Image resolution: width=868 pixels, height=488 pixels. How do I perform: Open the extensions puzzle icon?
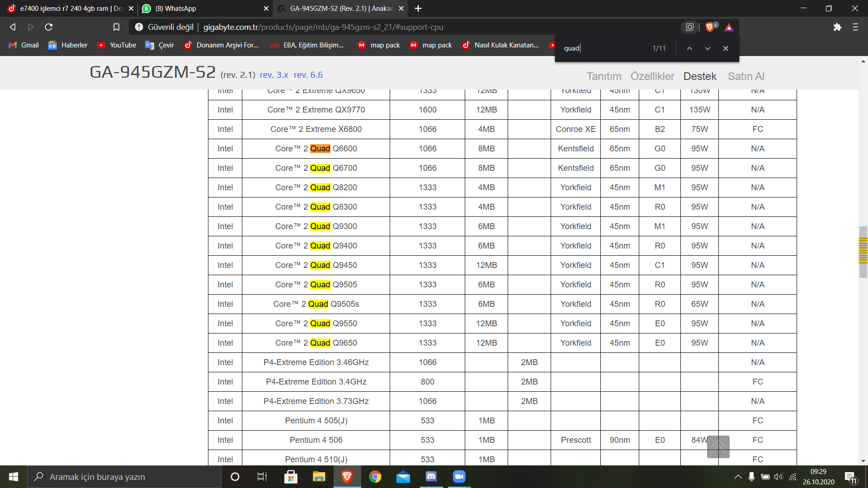click(x=837, y=27)
